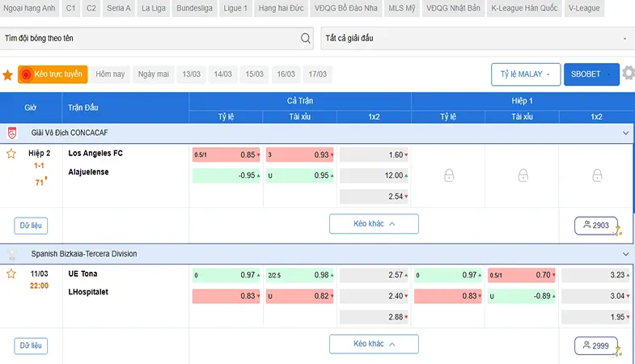This screenshot has height=364, width=635.
Task: Click Los Angeles FC handicap odds 0.85
Action: pos(226,154)
